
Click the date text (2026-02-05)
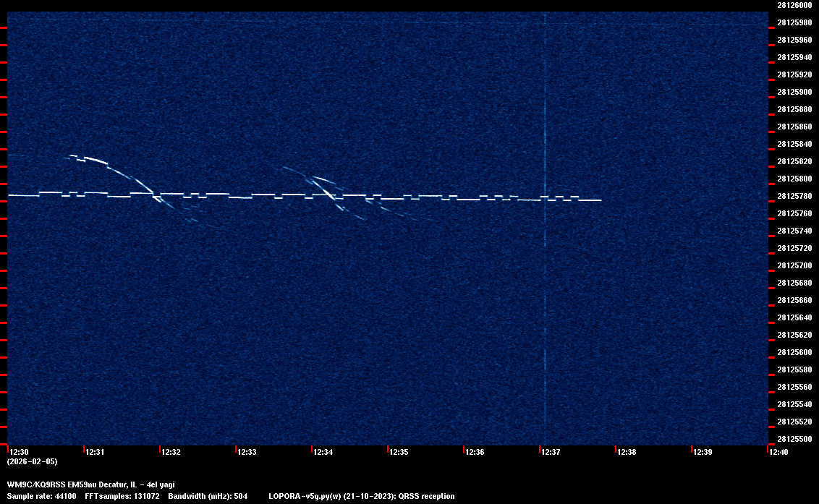pyautogui.click(x=32, y=461)
